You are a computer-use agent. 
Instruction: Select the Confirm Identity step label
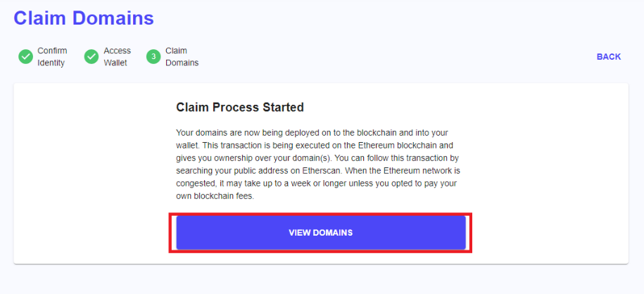(x=52, y=57)
